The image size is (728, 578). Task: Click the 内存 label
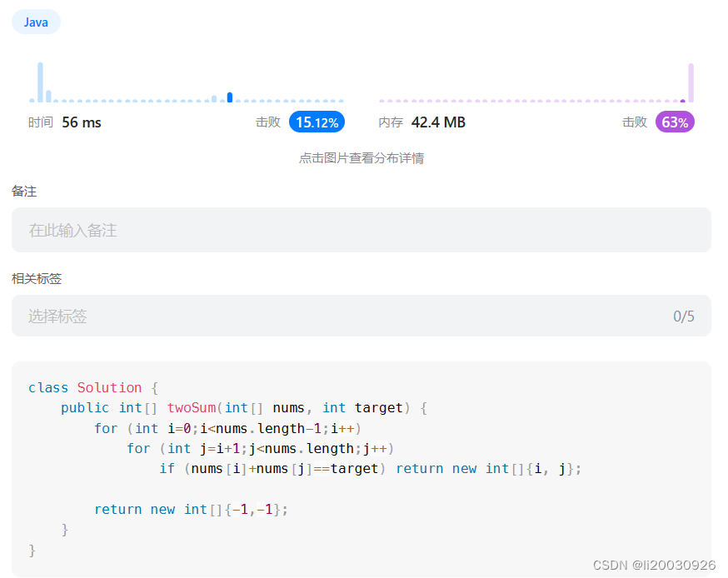(x=389, y=122)
